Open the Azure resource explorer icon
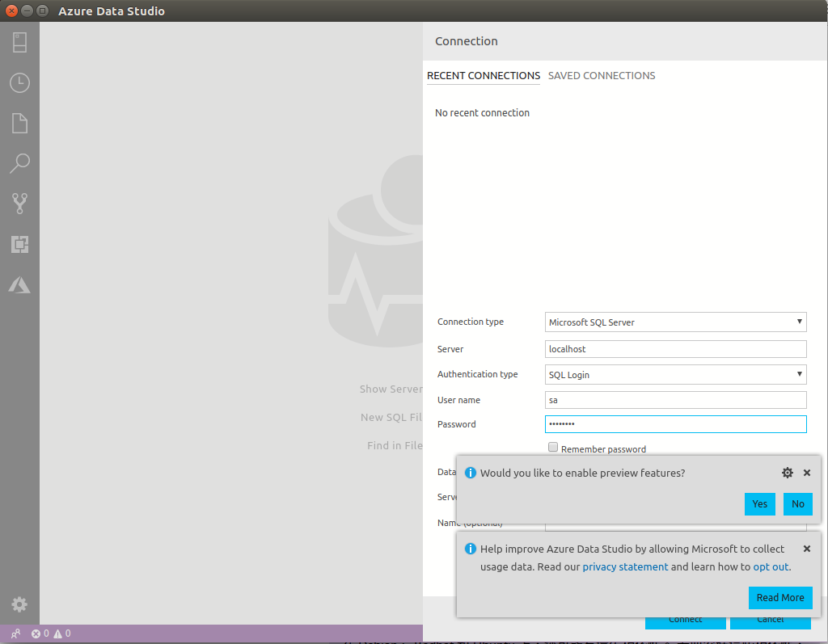The height and width of the screenshot is (644, 828). pyautogui.click(x=19, y=284)
